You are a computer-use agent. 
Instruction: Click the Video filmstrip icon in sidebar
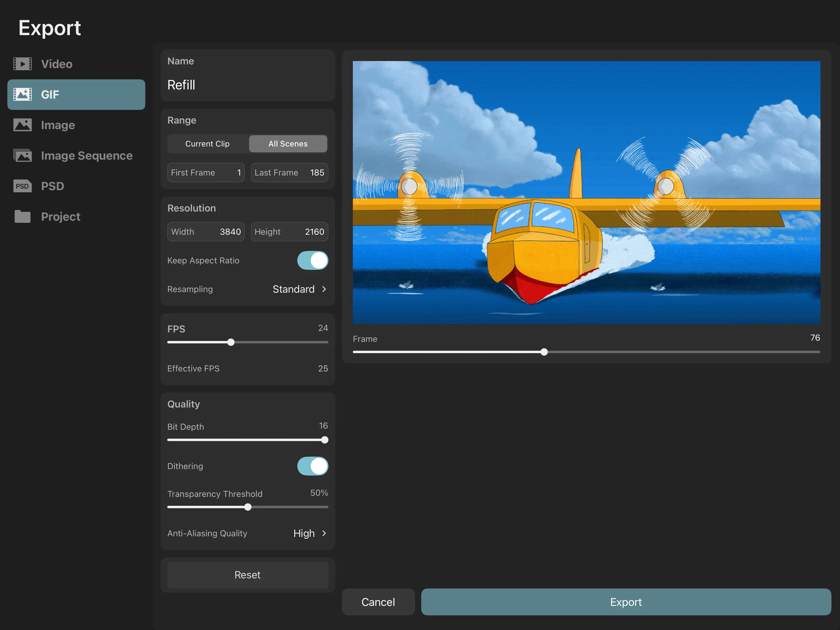[x=22, y=64]
